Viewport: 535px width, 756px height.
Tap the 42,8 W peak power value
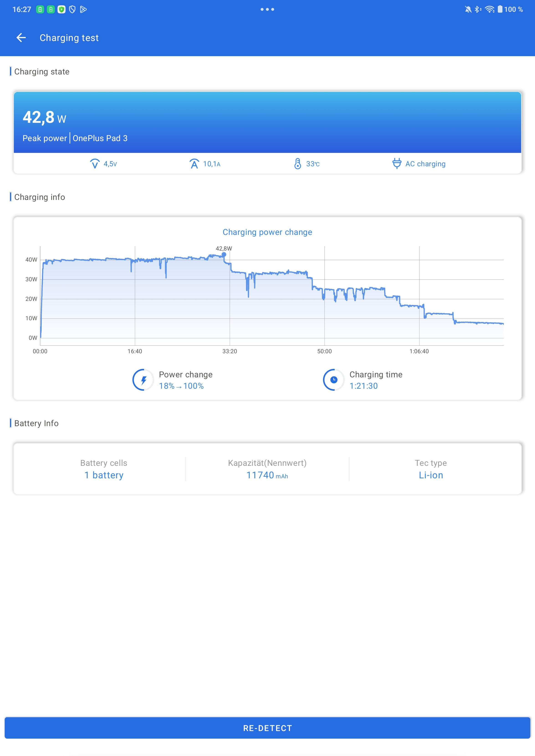click(x=44, y=117)
